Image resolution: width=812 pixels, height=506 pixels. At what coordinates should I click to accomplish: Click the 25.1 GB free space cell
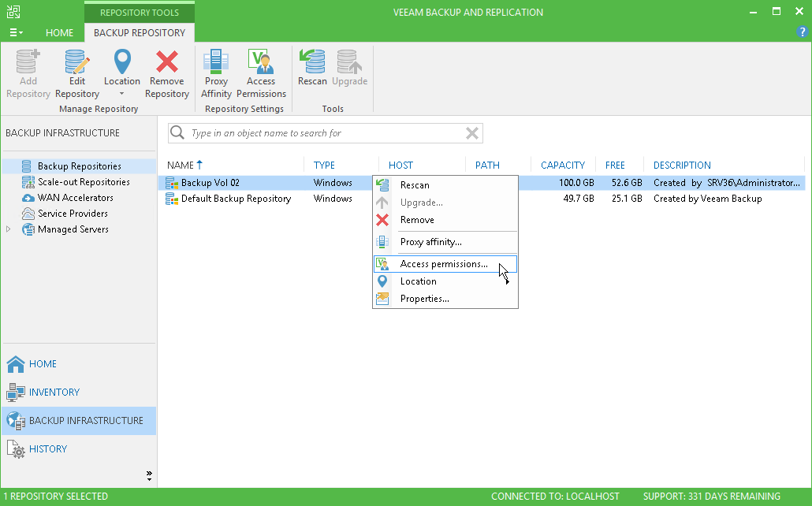pyautogui.click(x=627, y=199)
